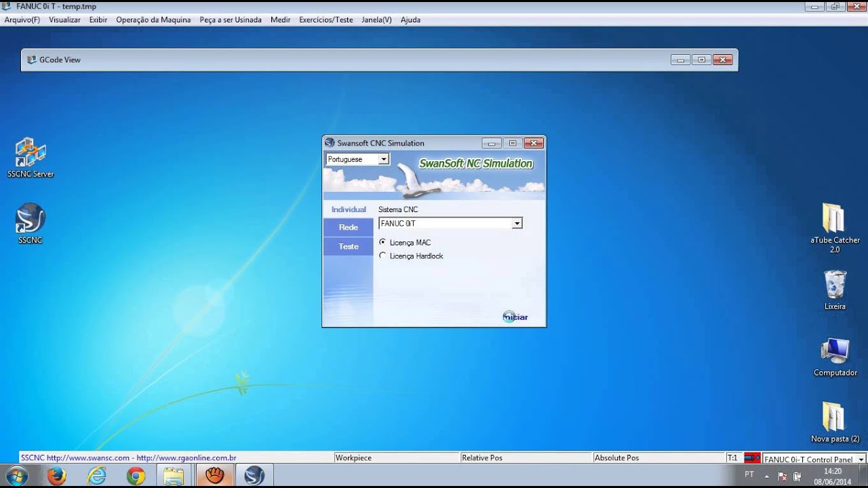Viewport: 868px width, 488px height.
Task: Switch to the SSCNC app on taskbar
Action: point(254,476)
